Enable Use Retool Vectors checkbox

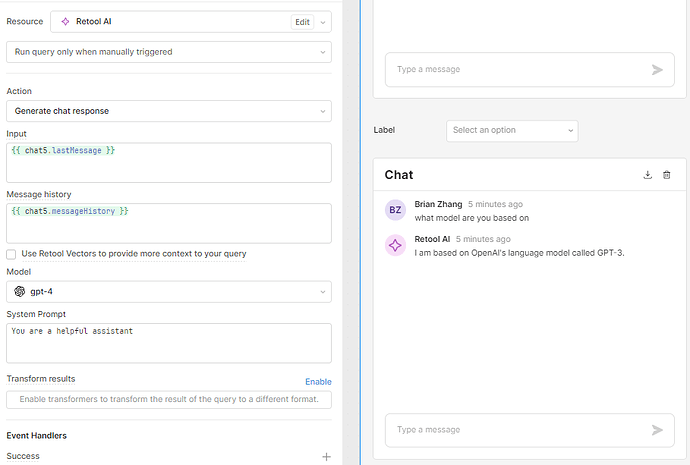coord(11,254)
